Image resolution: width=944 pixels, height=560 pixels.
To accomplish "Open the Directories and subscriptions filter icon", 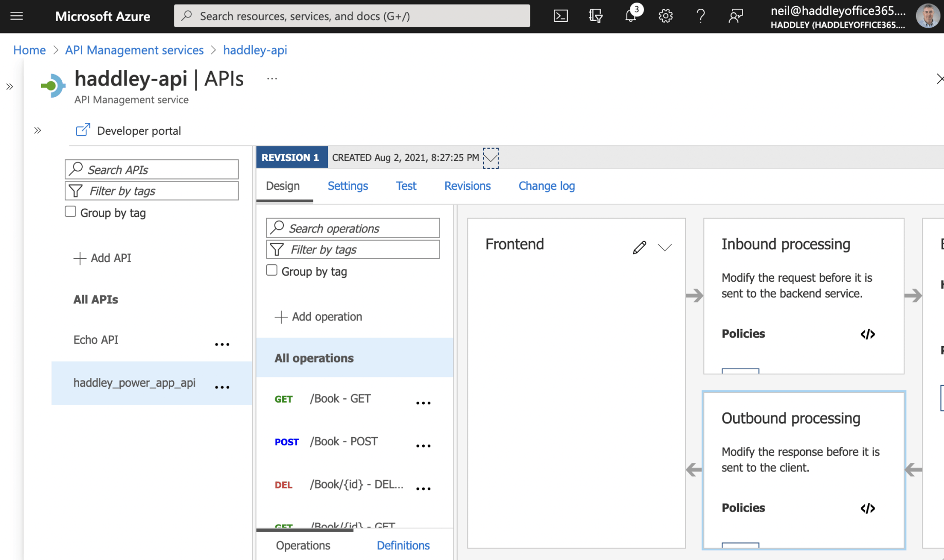I will (x=595, y=16).
